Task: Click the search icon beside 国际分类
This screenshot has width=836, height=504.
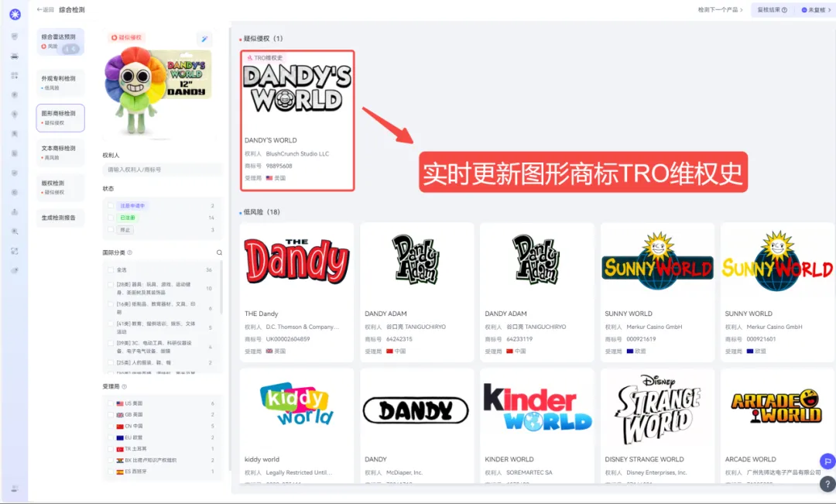Action: pyautogui.click(x=219, y=253)
